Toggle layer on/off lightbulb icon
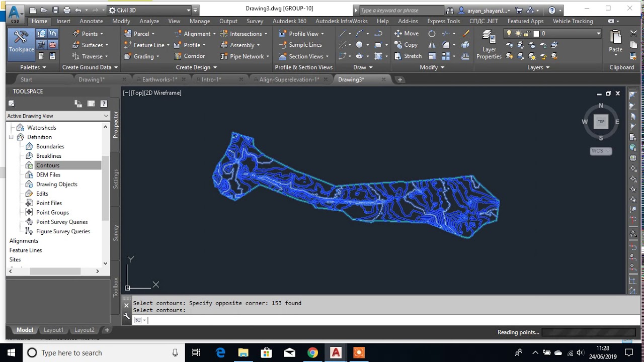The image size is (644, 362). [x=509, y=34]
